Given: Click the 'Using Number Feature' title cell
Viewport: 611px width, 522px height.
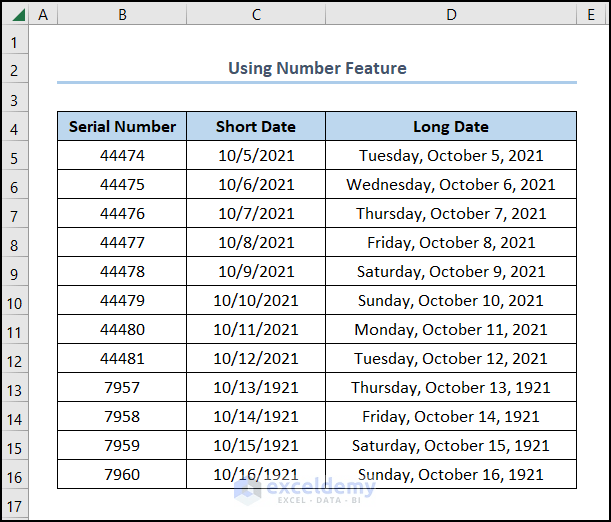Looking at the screenshot, I should click(317, 68).
